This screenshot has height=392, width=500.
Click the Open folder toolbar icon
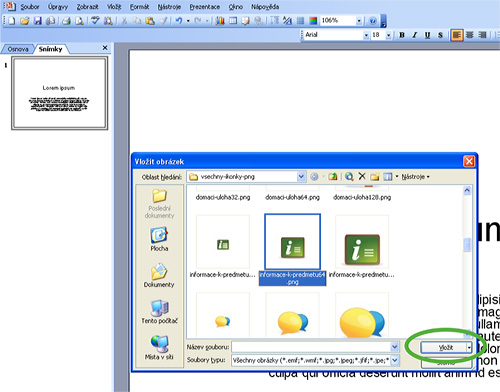(24, 21)
